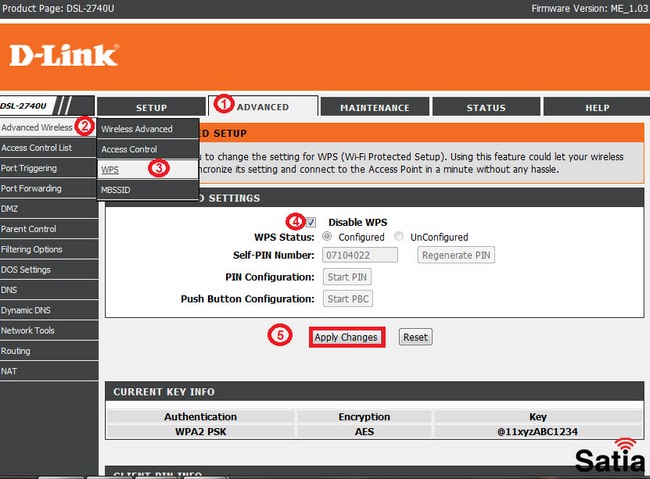The height and width of the screenshot is (479, 650).
Task: Click the Key column header
Action: [538, 416]
